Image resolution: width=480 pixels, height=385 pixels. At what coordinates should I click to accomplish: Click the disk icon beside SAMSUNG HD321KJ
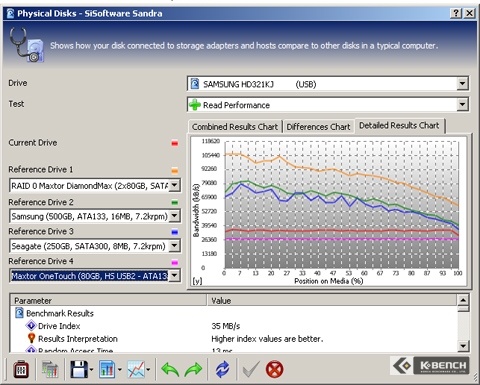pyautogui.click(x=195, y=84)
